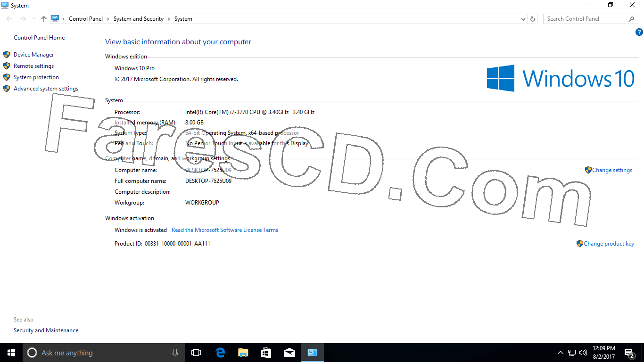The height and width of the screenshot is (362, 644).
Task: Open File Explorer from taskbar
Action: click(x=243, y=353)
